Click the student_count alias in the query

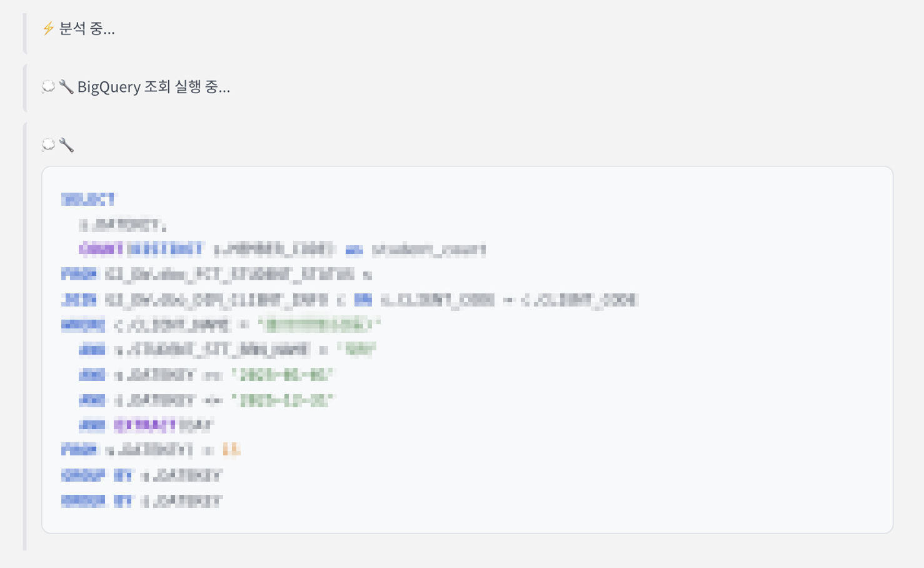pyautogui.click(x=429, y=250)
